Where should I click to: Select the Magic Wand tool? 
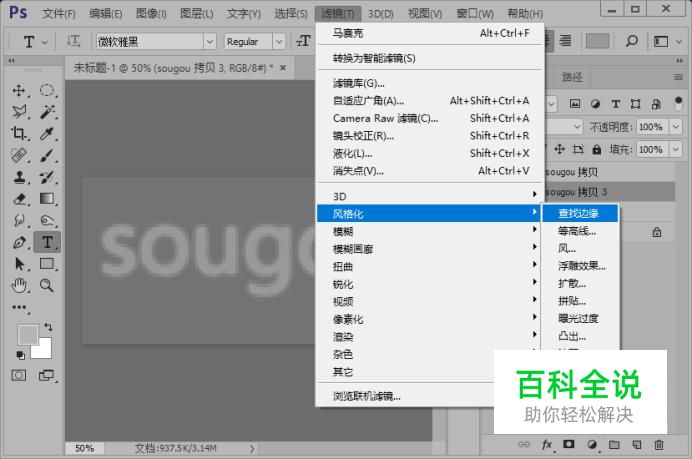pyautogui.click(x=47, y=112)
